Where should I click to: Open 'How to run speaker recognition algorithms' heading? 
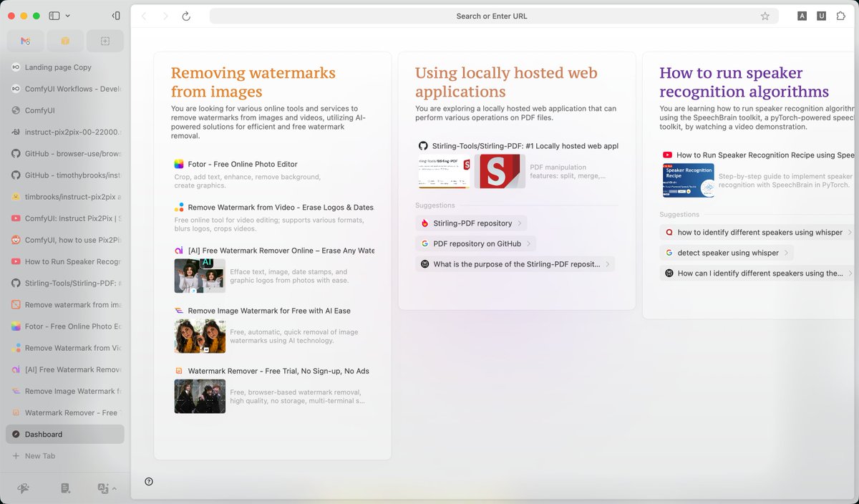pyautogui.click(x=744, y=82)
